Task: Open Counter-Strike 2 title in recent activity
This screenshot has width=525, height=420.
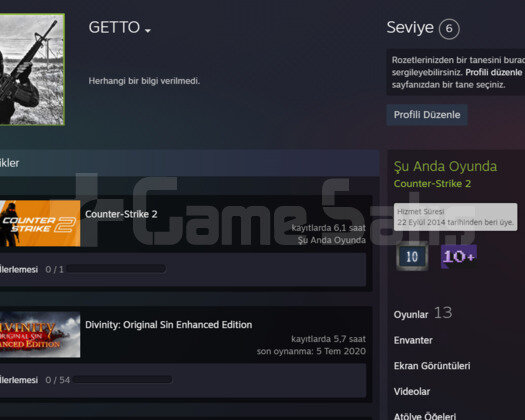Action: coord(121,214)
